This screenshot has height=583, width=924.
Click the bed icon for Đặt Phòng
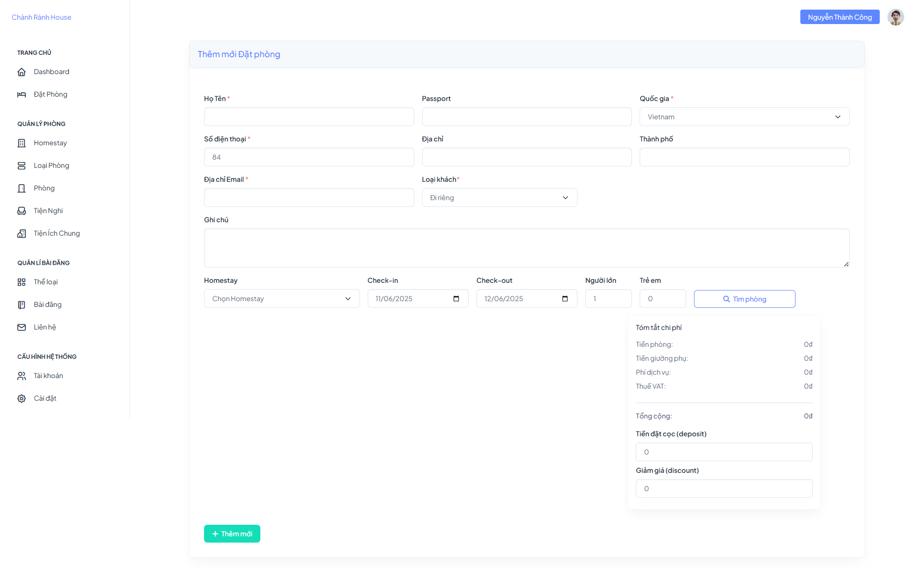(22, 95)
